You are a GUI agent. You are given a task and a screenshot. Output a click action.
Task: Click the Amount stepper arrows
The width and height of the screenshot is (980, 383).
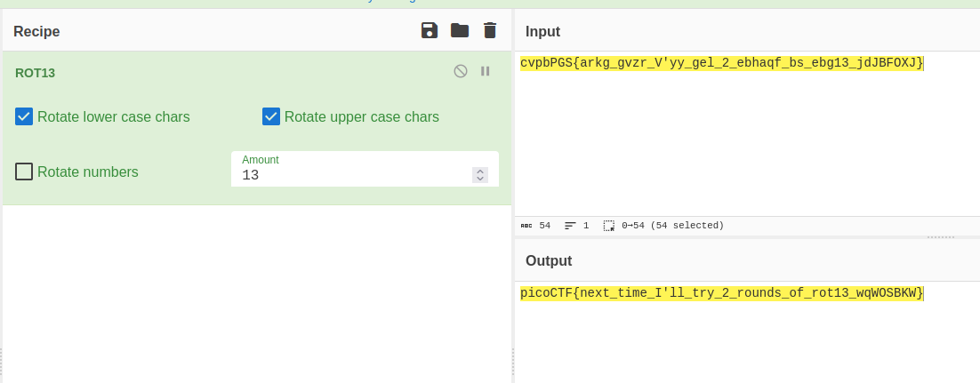tap(480, 175)
